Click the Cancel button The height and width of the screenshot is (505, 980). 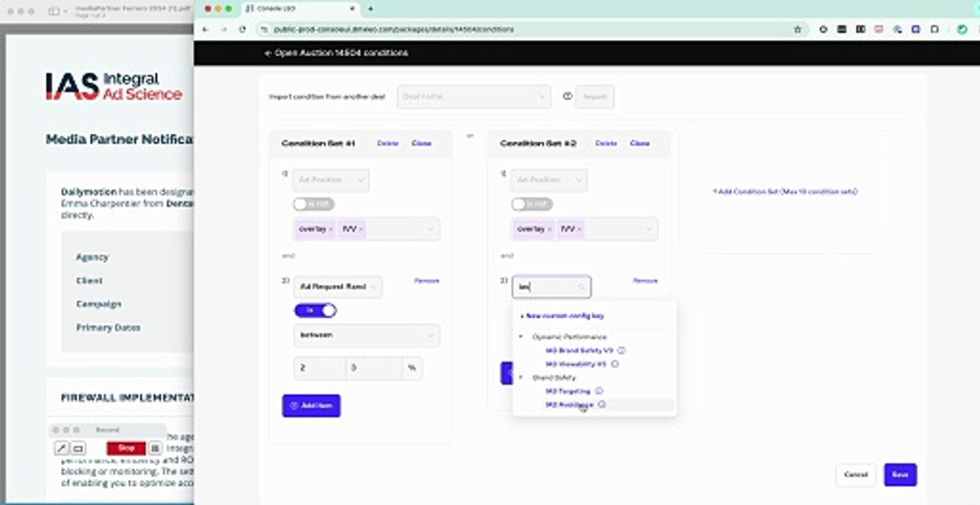[856, 475]
